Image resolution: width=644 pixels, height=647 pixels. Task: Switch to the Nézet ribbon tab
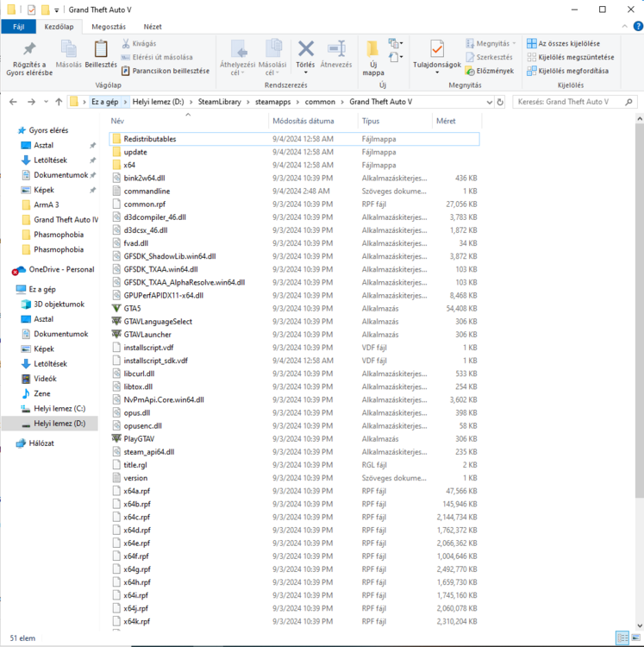[x=153, y=27]
